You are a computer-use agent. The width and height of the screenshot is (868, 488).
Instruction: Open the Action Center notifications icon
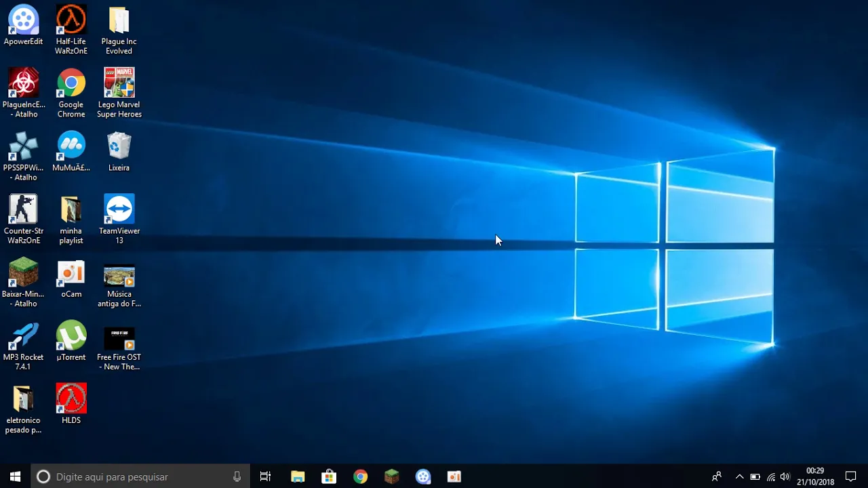851,476
